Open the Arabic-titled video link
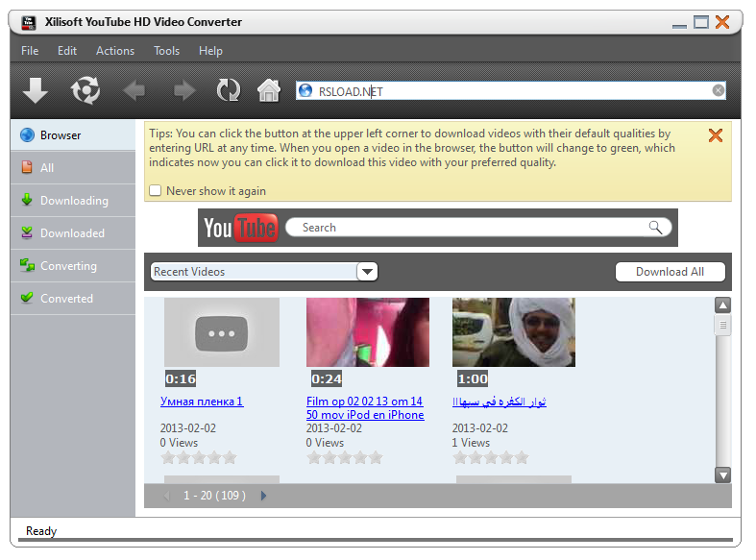This screenshot has width=756, height=560. pyautogui.click(x=499, y=402)
